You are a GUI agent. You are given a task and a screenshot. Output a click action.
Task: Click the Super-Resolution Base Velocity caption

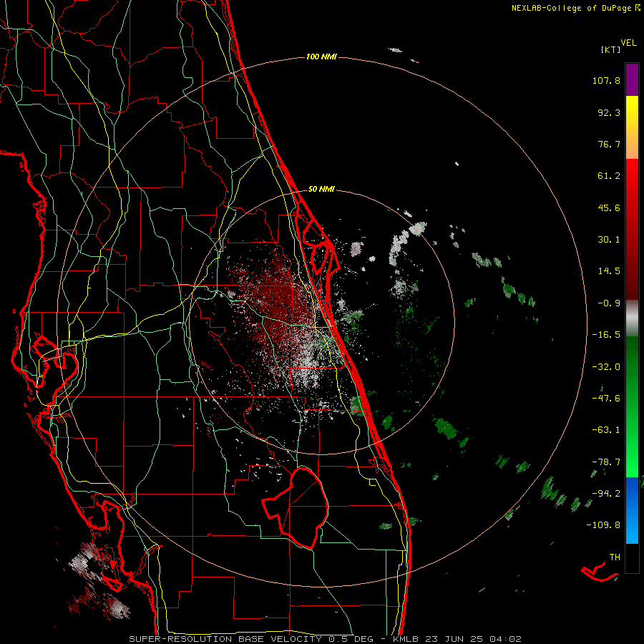click(x=325, y=639)
